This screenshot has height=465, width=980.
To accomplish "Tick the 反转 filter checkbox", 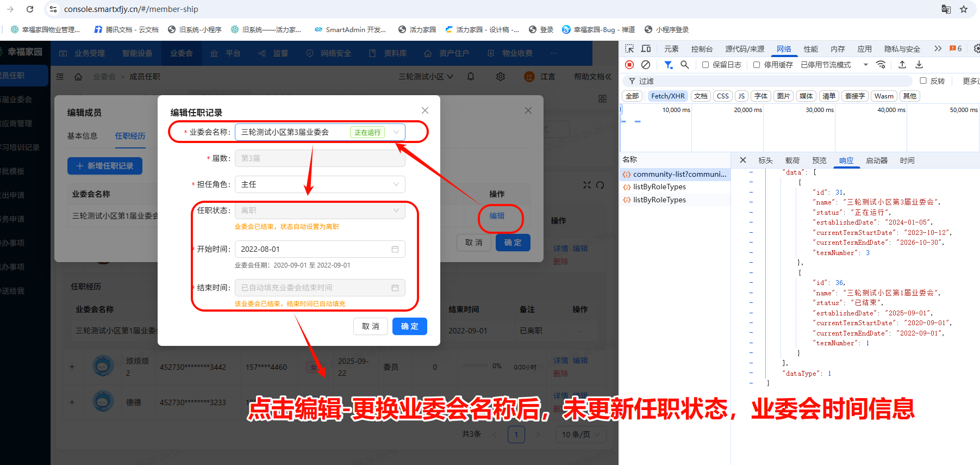I will 923,80.
